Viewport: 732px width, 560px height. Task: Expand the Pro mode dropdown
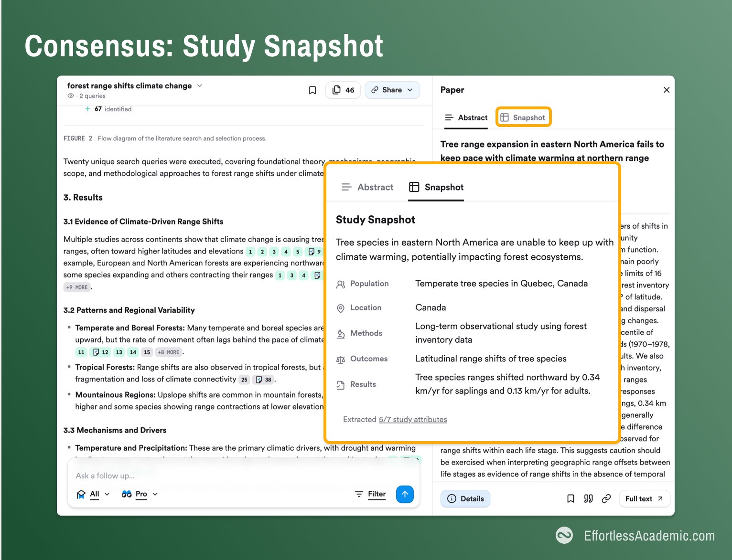pyautogui.click(x=140, y=494)
